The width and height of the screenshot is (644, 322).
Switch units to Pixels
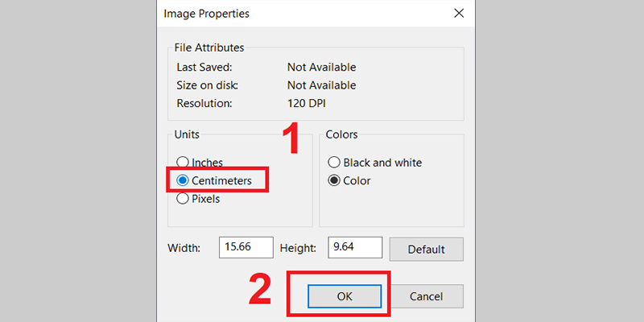tap(183, 199)
